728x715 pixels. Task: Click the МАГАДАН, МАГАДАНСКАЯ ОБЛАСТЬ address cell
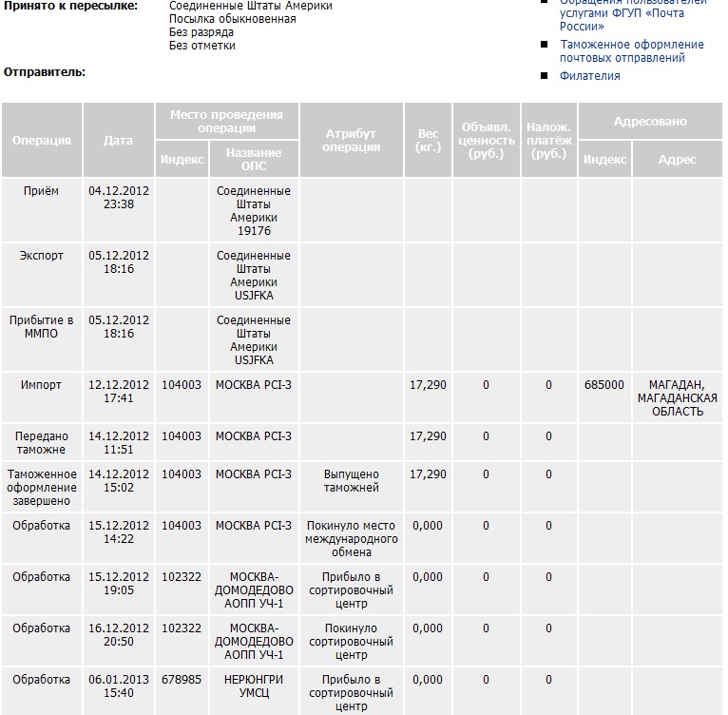(677, 398)
